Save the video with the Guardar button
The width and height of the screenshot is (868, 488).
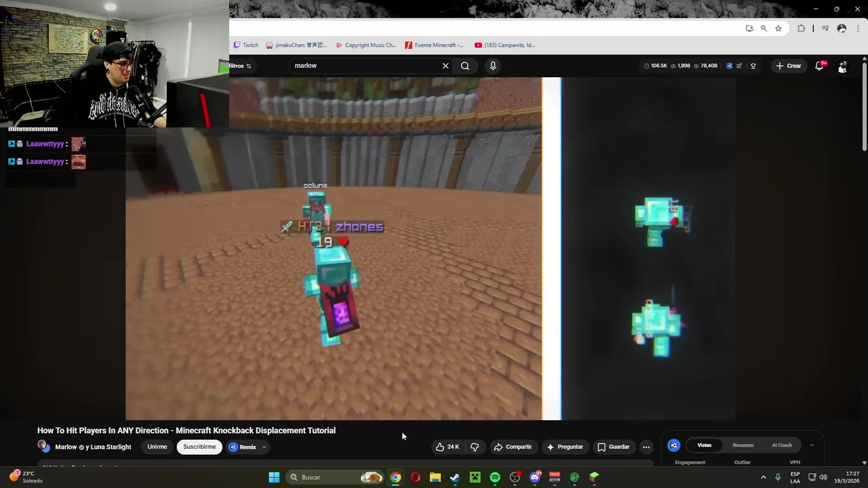click(x=613, y=447)
